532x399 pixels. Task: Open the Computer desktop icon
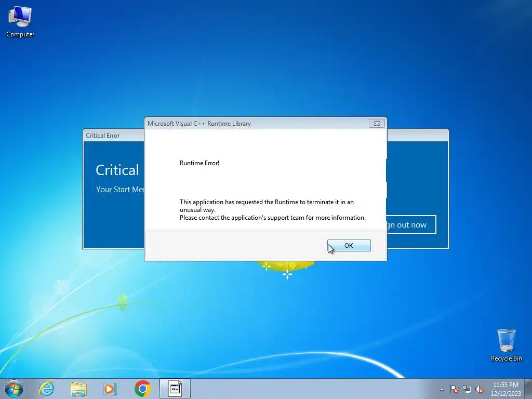point(20,22)
